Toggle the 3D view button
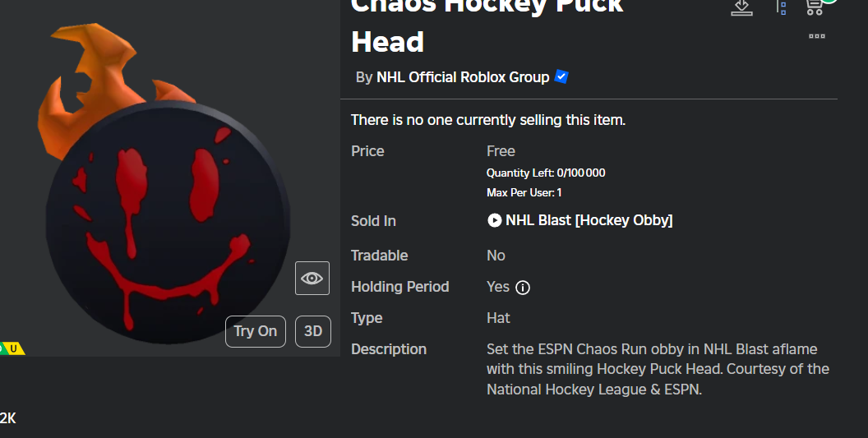Viewport: 868px width, 438px height. (x=312, y=331)
